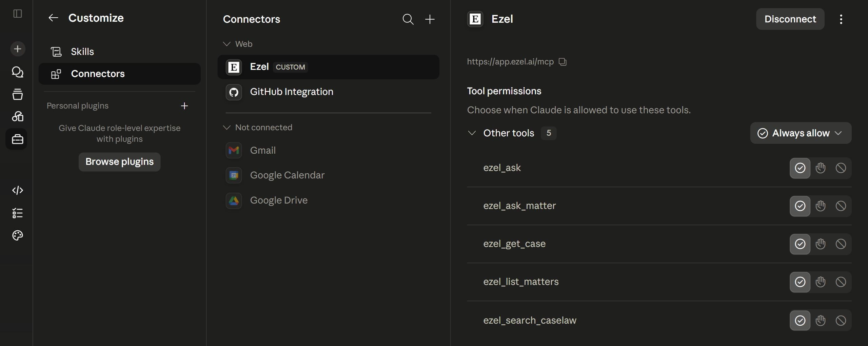Screen dimensions: 868x346
Task: Set ezel_ask_matter to needs approval
Action: [x=820, y=206]
